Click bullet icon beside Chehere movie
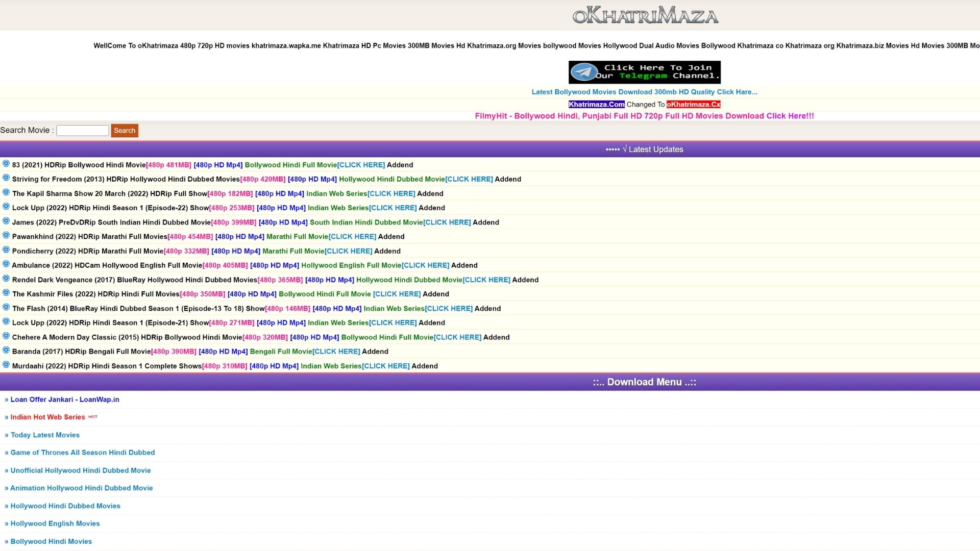 click(6, 336)
